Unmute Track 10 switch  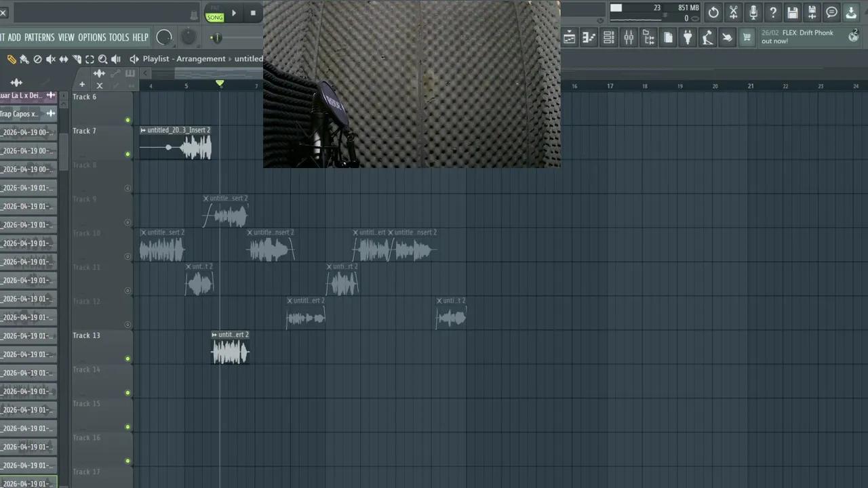pyautogui.click(x=127, y=256)
